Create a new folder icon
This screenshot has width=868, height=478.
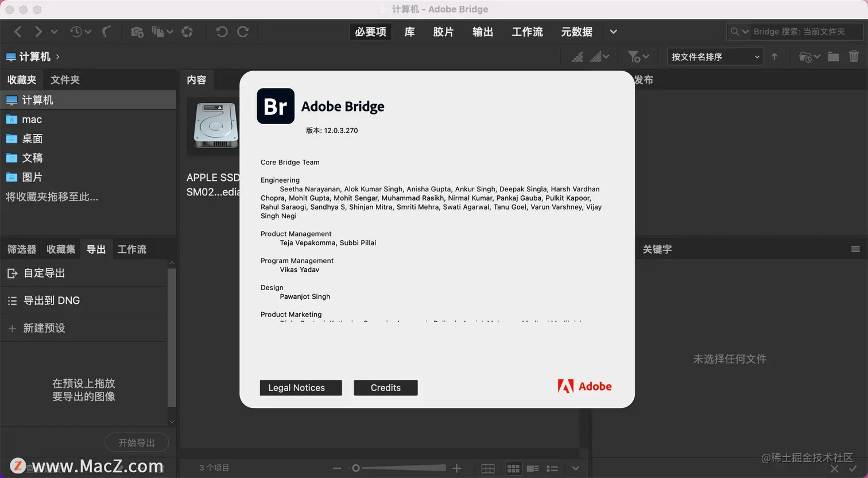tap(834, 56)
